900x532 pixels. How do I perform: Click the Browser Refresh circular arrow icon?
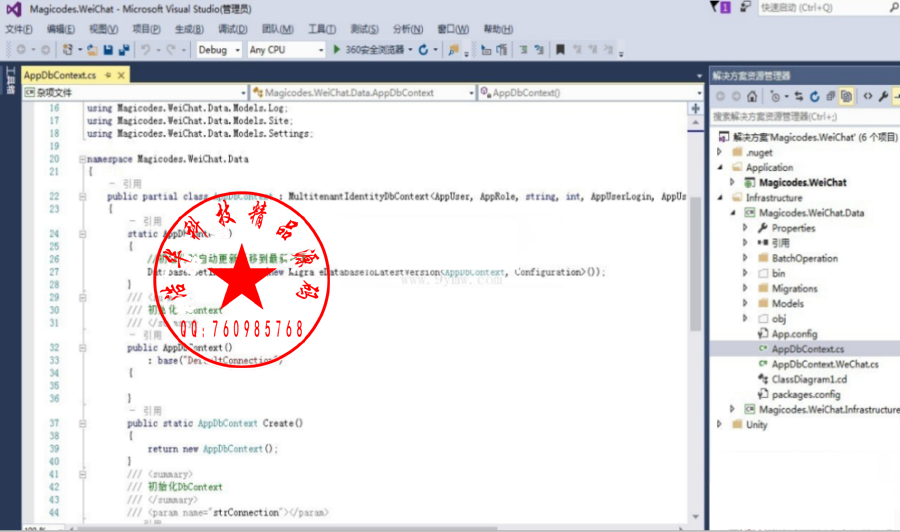pyautogui.click(x=424, y=50)
